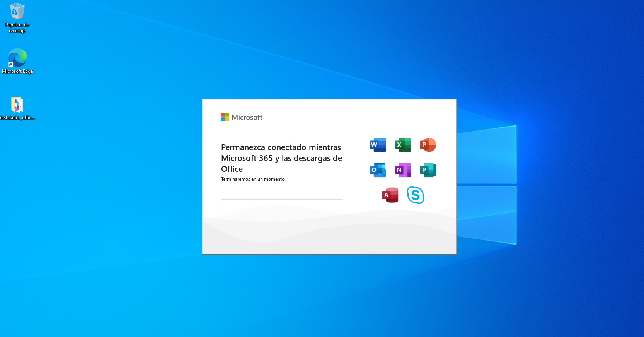The image size is (644, 337).
Task: Click the Publisher app icon
Action: coord(428,170)
